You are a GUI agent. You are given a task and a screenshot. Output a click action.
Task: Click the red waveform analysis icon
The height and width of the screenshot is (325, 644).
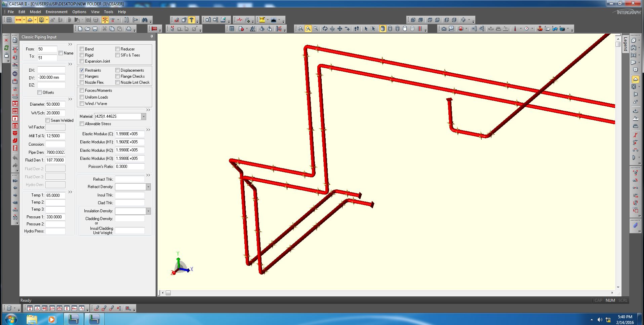[240, 20]
